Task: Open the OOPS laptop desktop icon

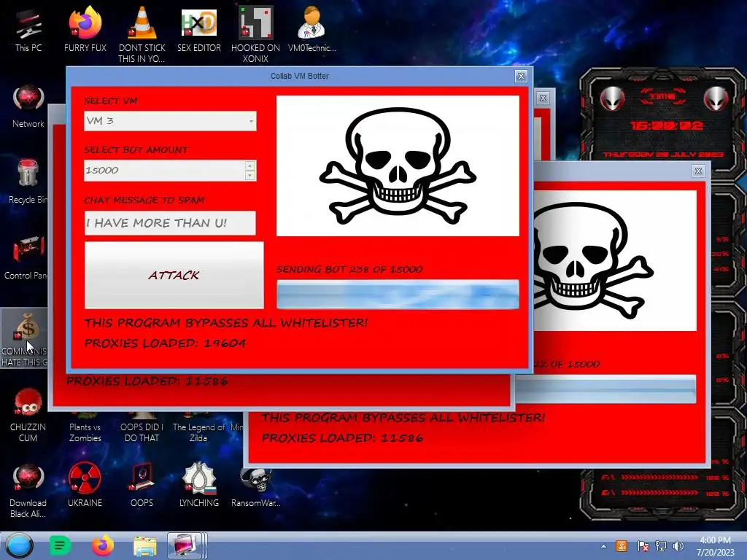Action: click(x=142, y=485)
